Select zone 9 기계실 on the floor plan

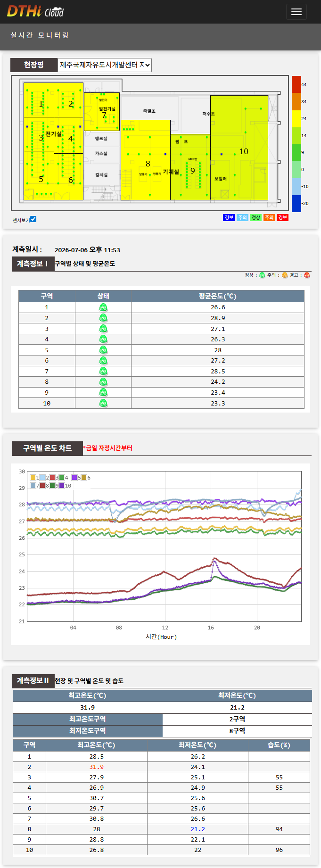[190, 167]
